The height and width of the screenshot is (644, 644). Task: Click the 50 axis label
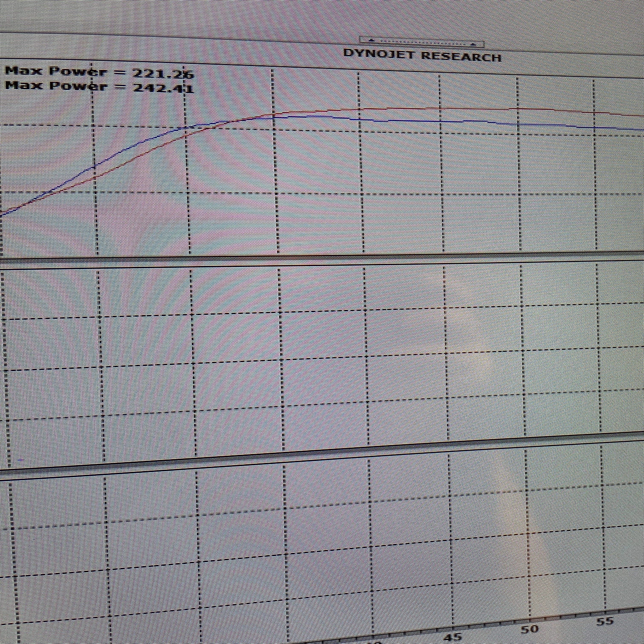tap(529, 629)
